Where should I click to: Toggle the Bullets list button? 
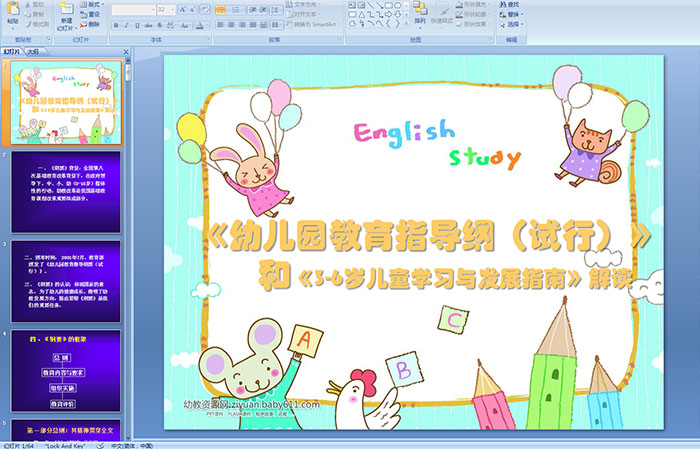pos(222,9)
